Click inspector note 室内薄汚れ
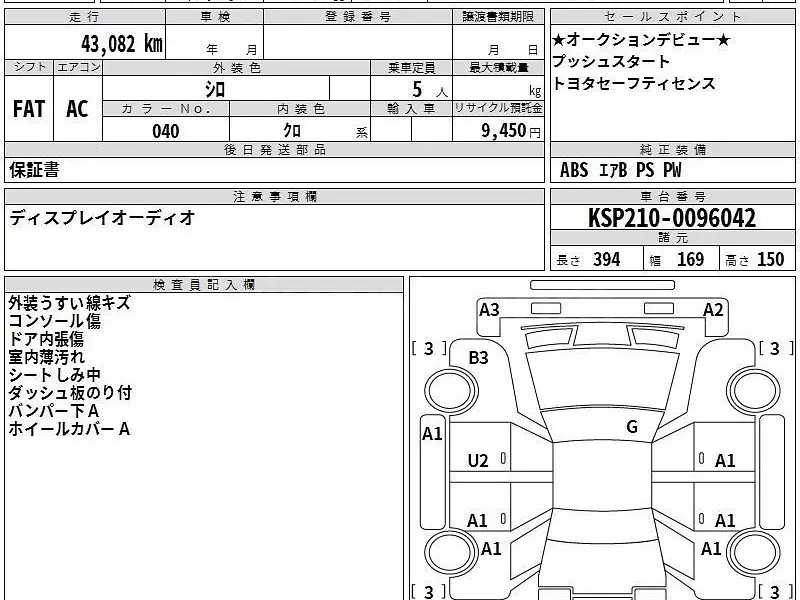800x600 pixels. [46, 357]
